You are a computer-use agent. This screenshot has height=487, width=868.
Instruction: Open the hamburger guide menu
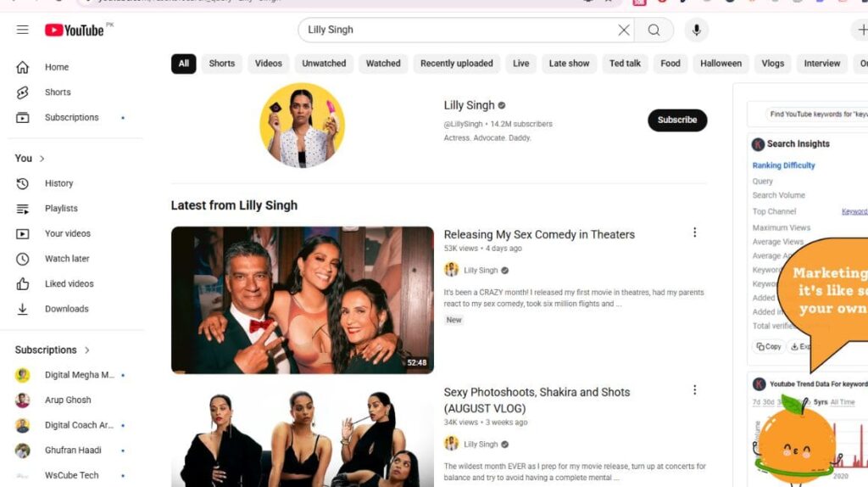pos(23,31)
